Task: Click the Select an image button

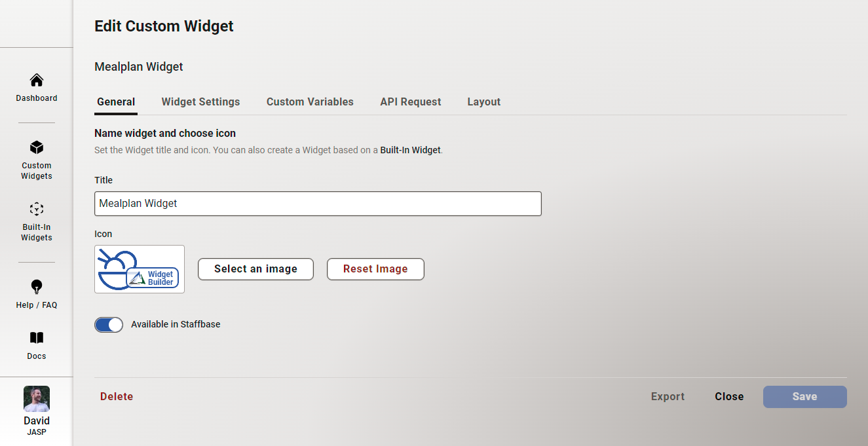Action: [x=255, y=269]
